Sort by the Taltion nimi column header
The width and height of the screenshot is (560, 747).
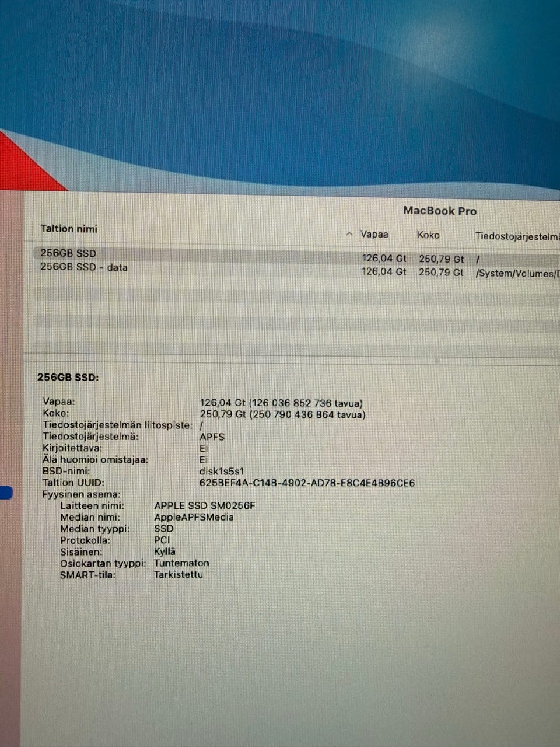click(x=69, y=229)
